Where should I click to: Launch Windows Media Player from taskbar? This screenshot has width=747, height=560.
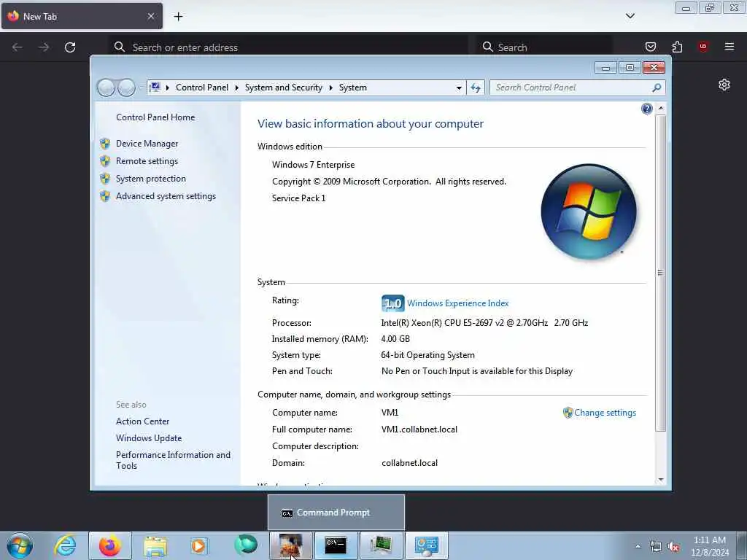click(x=198, y=545)
